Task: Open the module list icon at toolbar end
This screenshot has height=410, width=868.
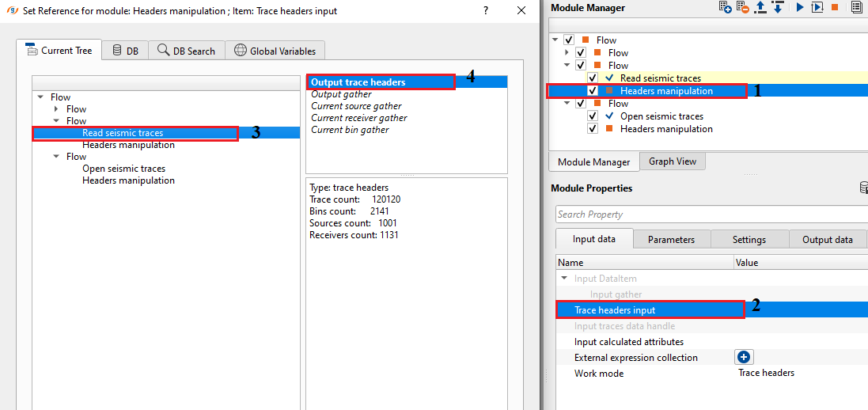Action: tap(855, 8)
